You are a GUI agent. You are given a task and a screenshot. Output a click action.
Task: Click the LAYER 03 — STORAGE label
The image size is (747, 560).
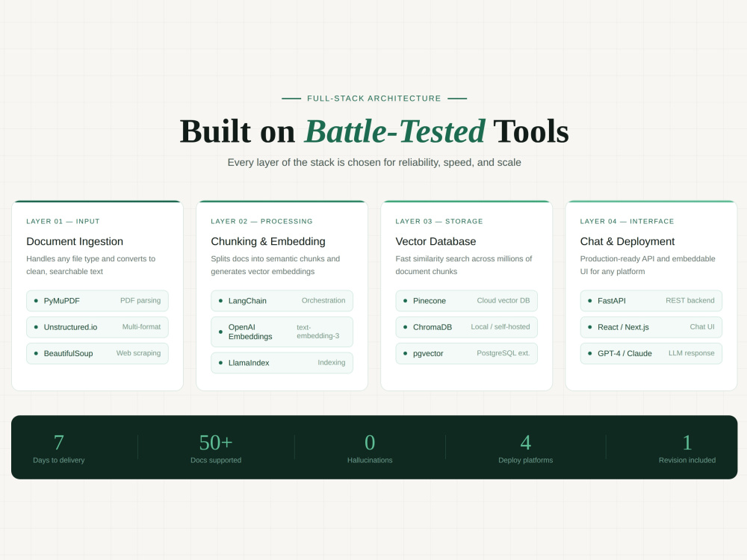click(439, 222)
